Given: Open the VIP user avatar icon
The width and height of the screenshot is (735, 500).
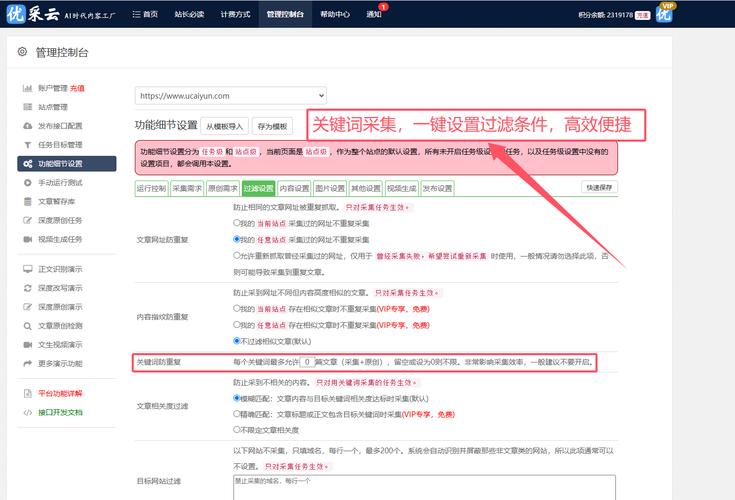Looking at the screenshot, I should coord(665,13).
